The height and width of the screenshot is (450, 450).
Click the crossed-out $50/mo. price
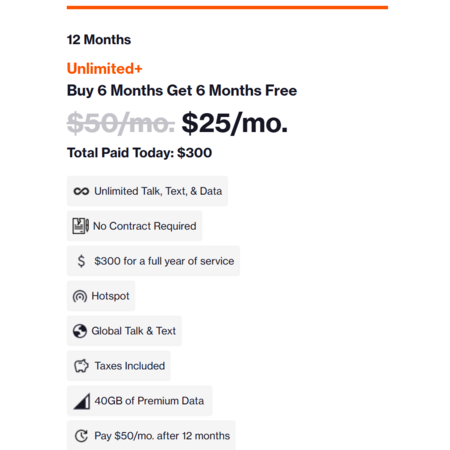point(121,123)
